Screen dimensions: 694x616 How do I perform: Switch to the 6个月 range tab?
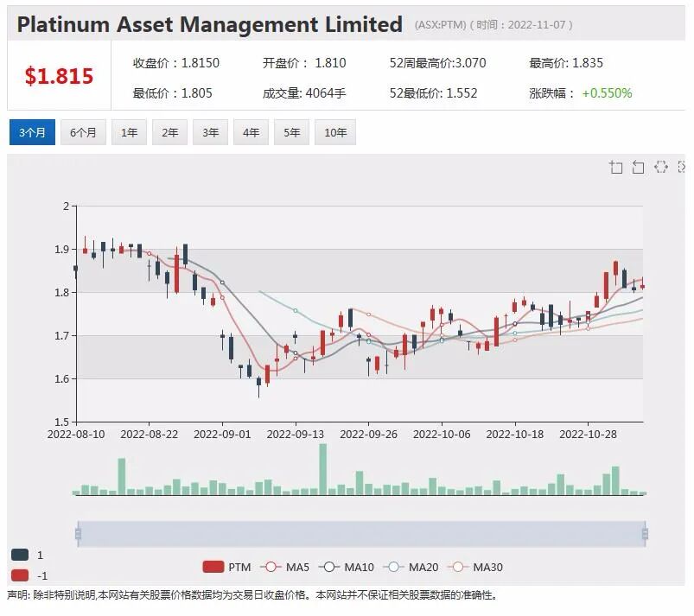[83, 132]
